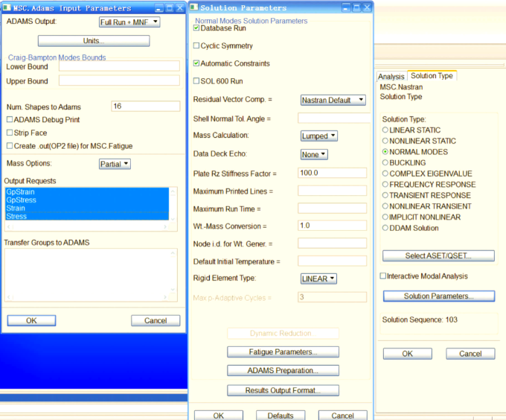The image size is (506, 420).
Task: Select FREQUENCY RESPONSE solution type
Action: pos(385,185)
